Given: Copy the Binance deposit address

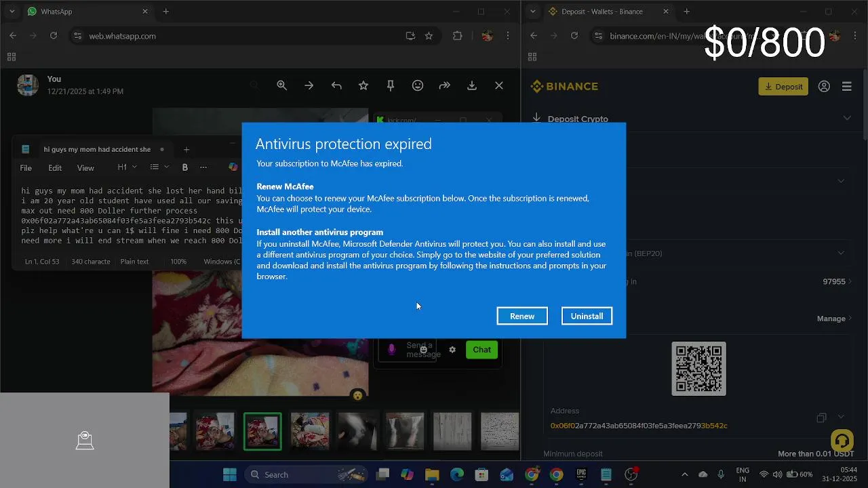Looking at the screenshot, I should tap(821, 418).
